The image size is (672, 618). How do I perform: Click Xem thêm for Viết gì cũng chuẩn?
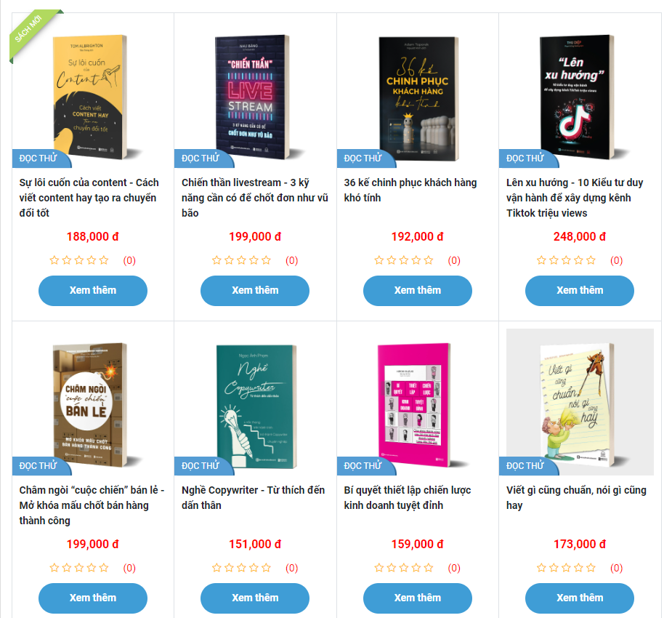click(580, 598)
